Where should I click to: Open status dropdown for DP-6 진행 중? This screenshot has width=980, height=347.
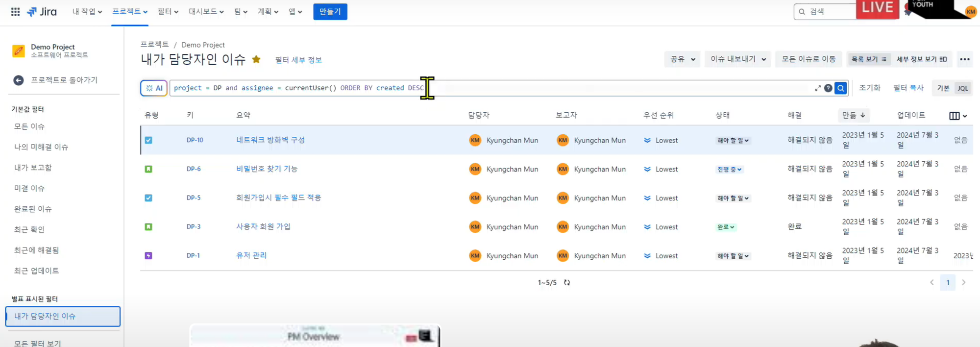pos(729,170)
